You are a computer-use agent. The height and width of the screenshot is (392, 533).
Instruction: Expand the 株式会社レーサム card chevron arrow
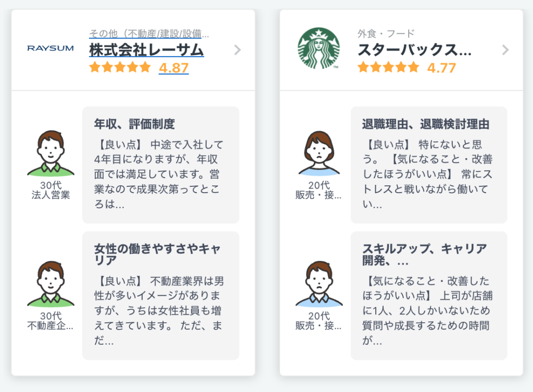pyautogui.click(x=237, y=50)
